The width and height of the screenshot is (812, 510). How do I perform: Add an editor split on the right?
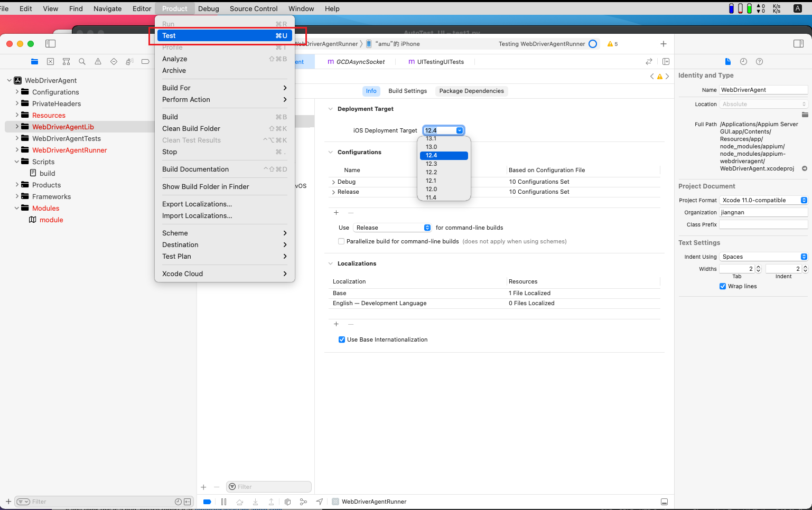pyautogui.click(x=666, y=62)
